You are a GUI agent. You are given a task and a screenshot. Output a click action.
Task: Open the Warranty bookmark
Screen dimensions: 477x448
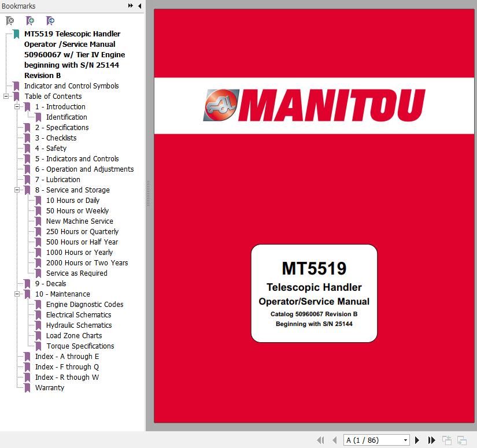coord(50,387)
